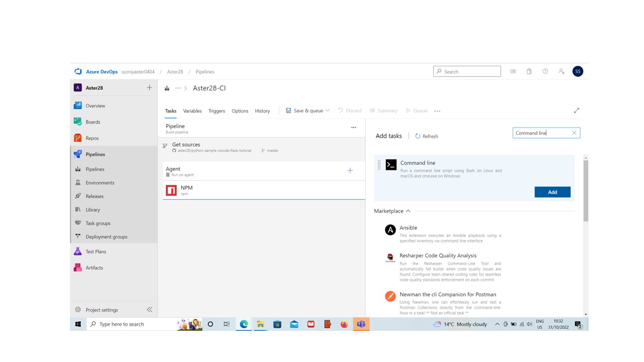Expand the breadcrumb ellipsis before Aster28-CI
Image resolution: width=644 pixels, height=362 pixels.
click(178, 88)
